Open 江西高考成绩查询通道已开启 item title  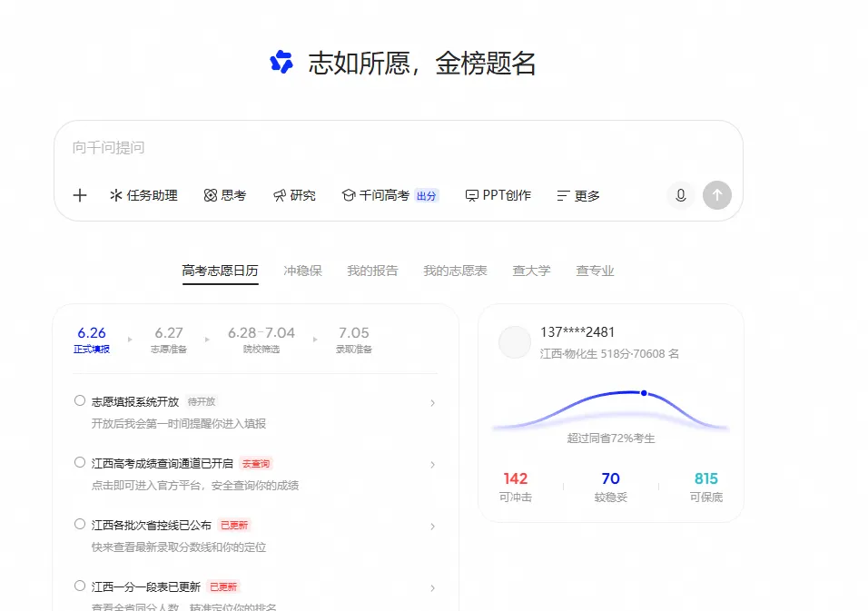tap(163, 464)
